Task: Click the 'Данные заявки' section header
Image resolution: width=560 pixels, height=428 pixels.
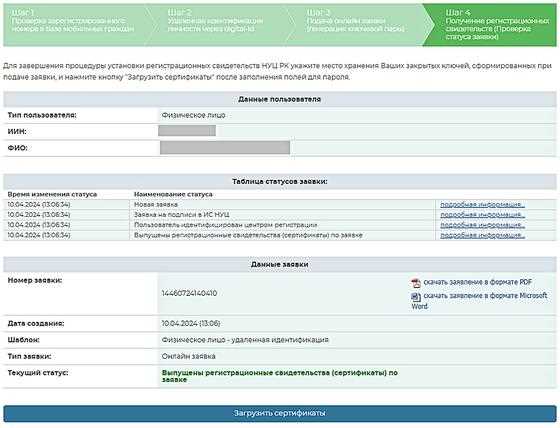Action: point(280,264)
